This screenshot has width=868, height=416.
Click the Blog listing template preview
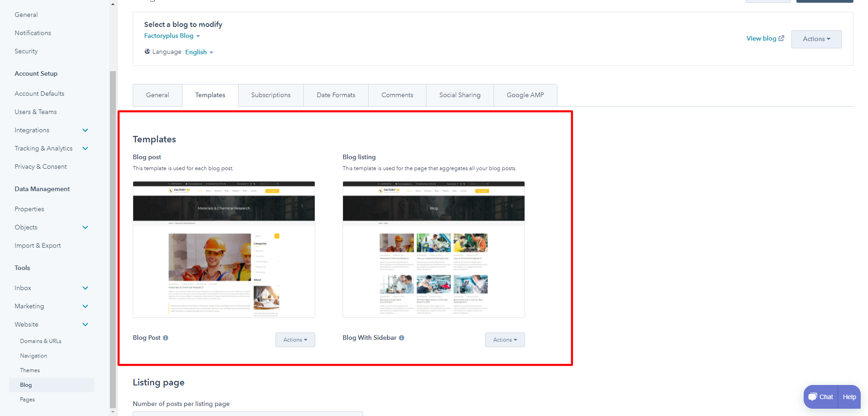[434, 250]
